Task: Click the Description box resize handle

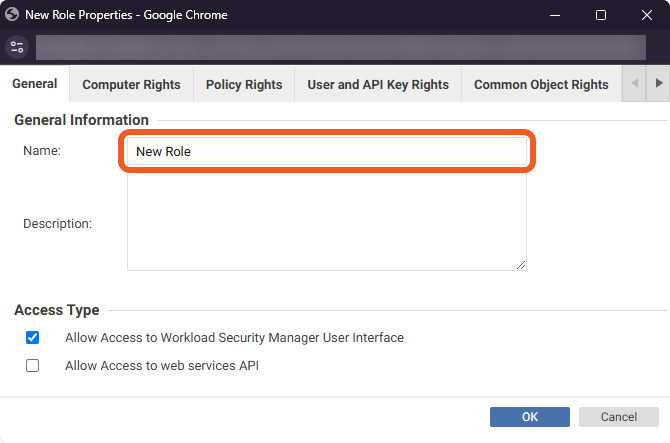Action: click(521, 265)
